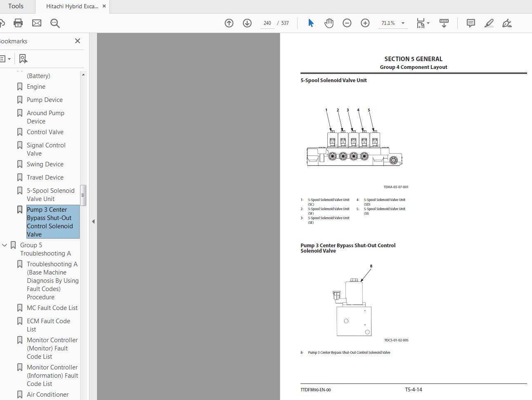This screenshot has height=400, width=532.
Task: Open Bookmarks options menu
Action: (5, 59)
